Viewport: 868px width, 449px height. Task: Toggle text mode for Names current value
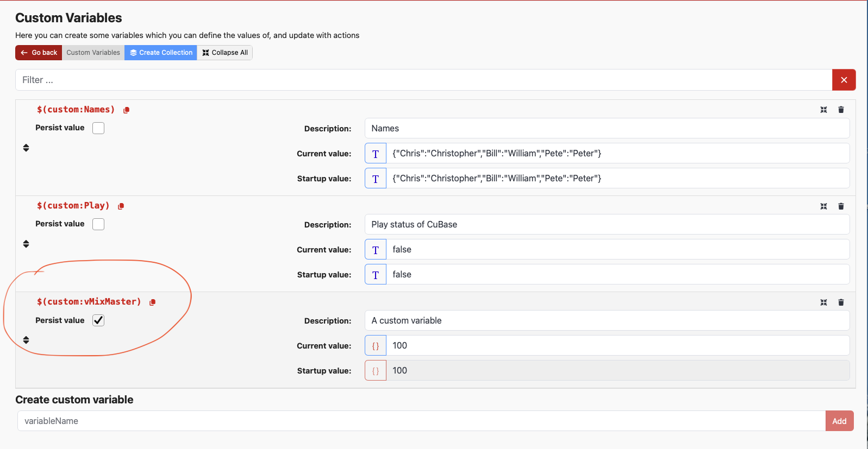[376, 154]
